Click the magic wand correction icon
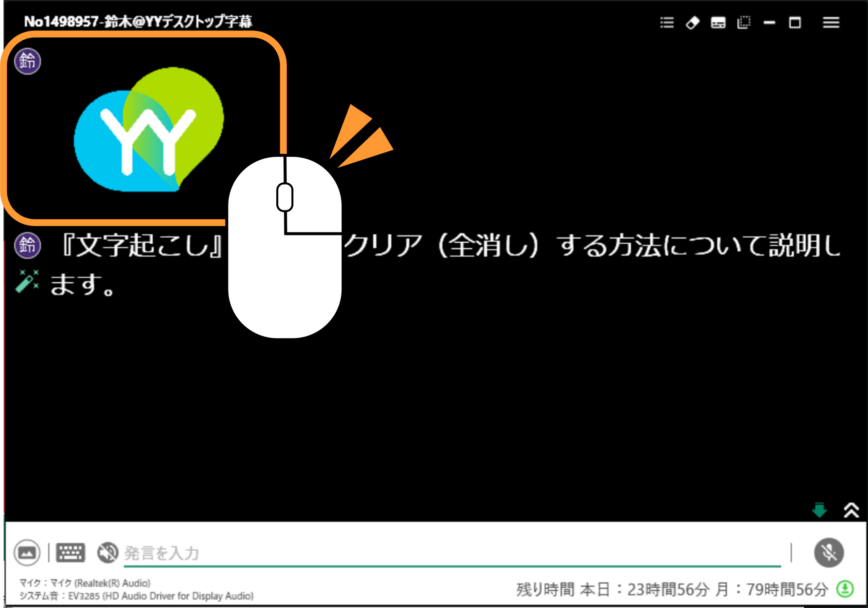Image resolution: width=868 pixels, height=608 pixels. [x=27, y=281]
